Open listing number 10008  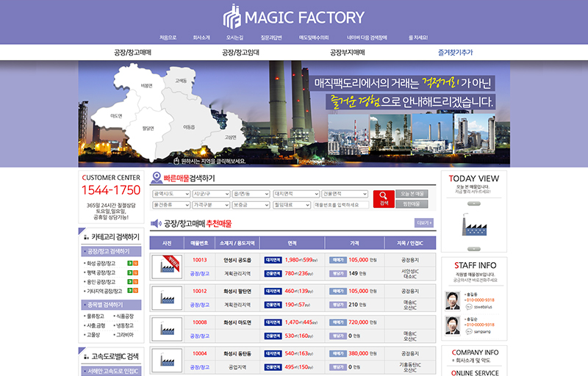pyautogui.click(x=199, y=322)
